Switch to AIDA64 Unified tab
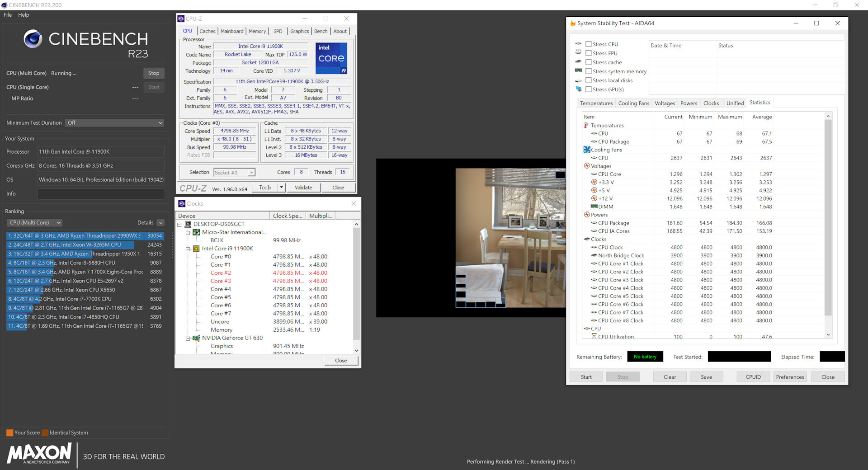Image resolution: width=868 pixels, height=470 pixels. [x=735, y=103]
